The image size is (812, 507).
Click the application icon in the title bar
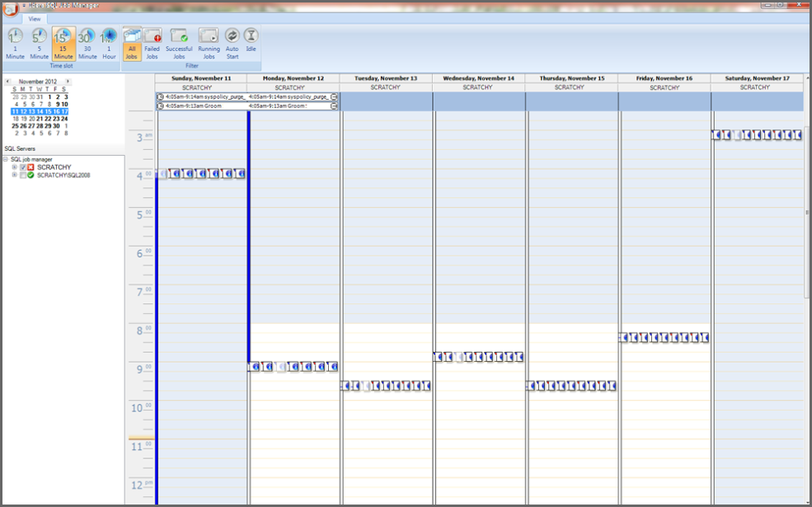pos(9,6)
